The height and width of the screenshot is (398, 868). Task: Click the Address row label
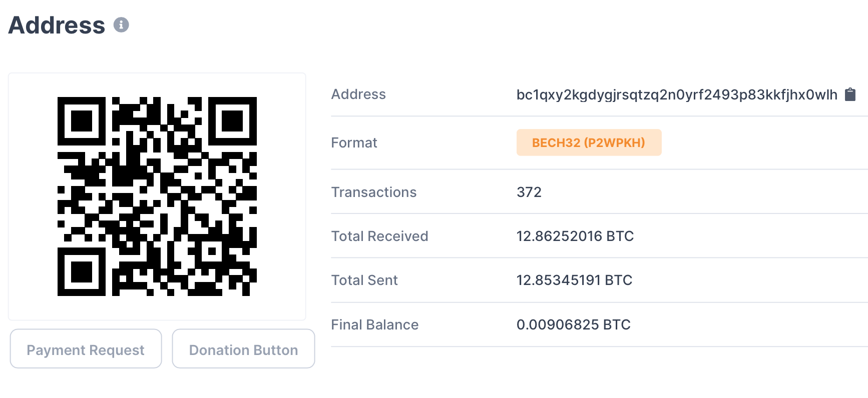pyautogui.click(x=358, y=94)
